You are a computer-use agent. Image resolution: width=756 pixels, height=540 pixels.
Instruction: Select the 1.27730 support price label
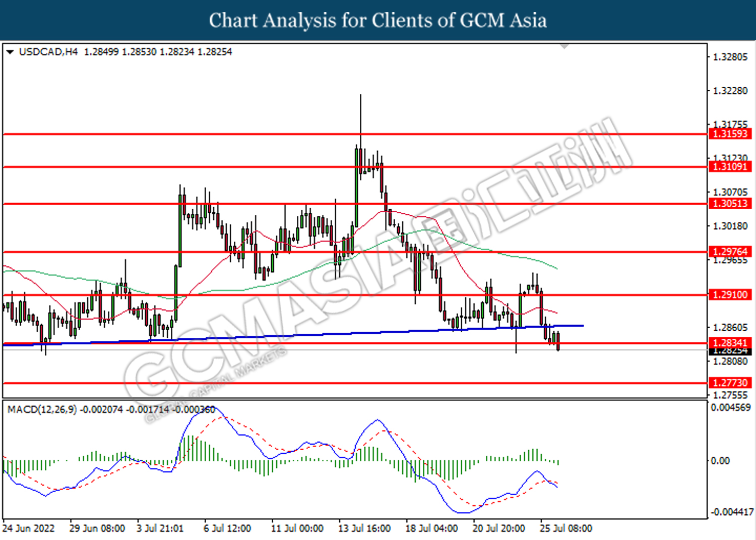(x=730, y=383)
